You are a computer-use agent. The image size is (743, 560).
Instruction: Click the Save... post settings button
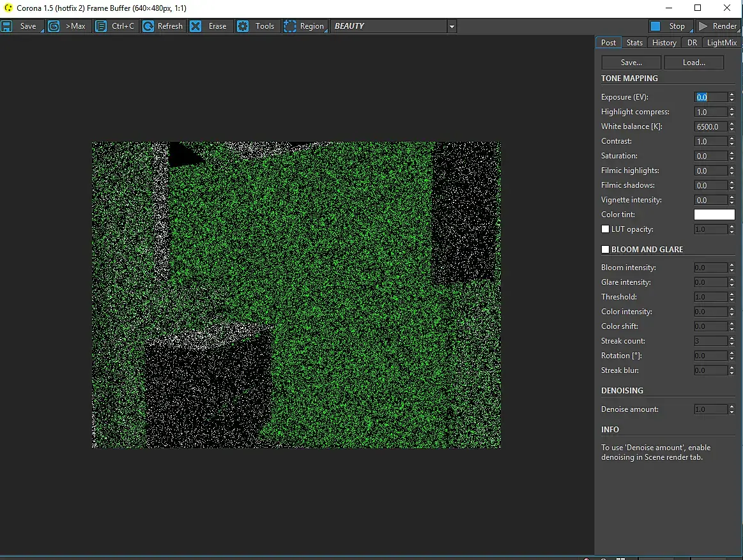(x=631, y=63)
